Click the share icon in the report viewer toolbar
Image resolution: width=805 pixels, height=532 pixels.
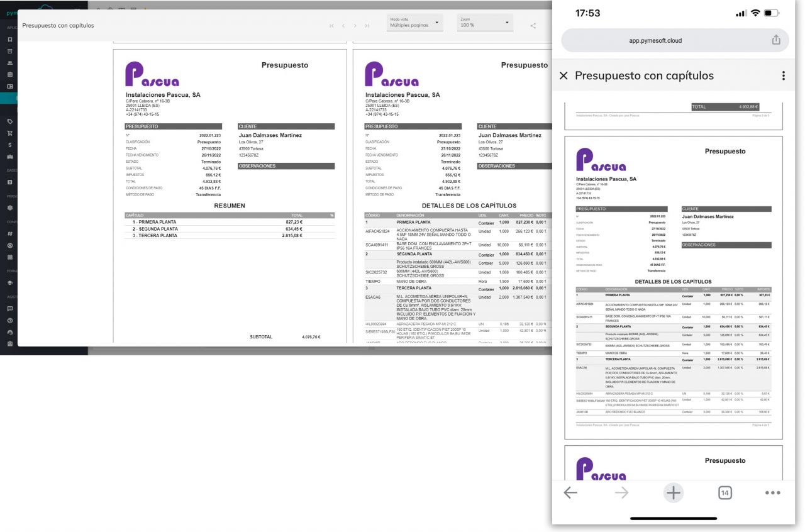coord(533,26)
